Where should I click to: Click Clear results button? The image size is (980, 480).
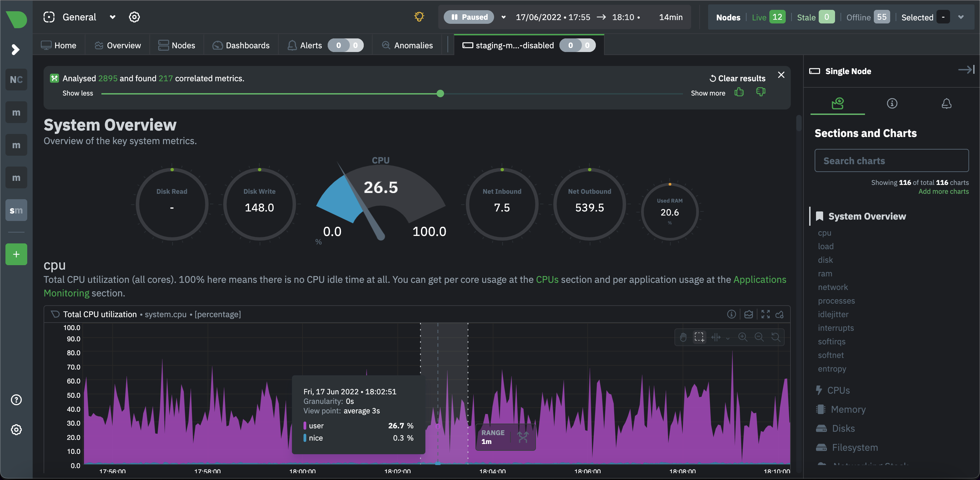click(737, 78)
